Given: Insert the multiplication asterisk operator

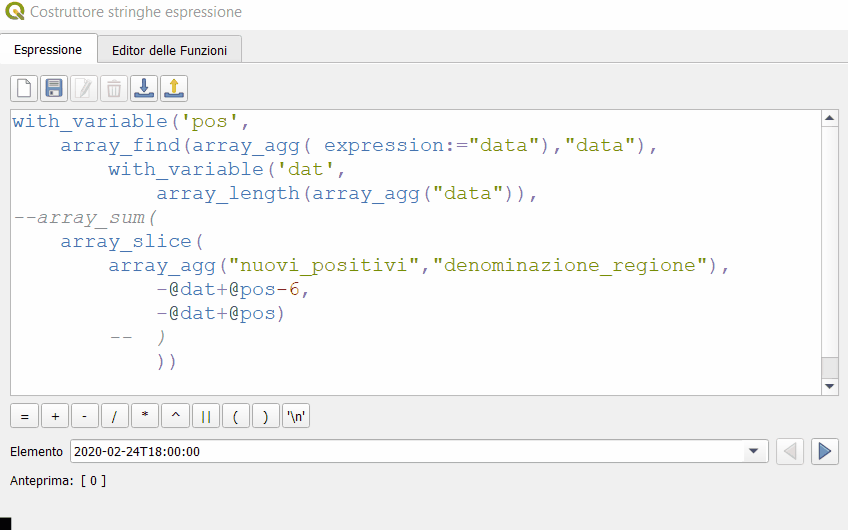Looking at the screenshot, I should pyautogui.click(x=144, y=417).
